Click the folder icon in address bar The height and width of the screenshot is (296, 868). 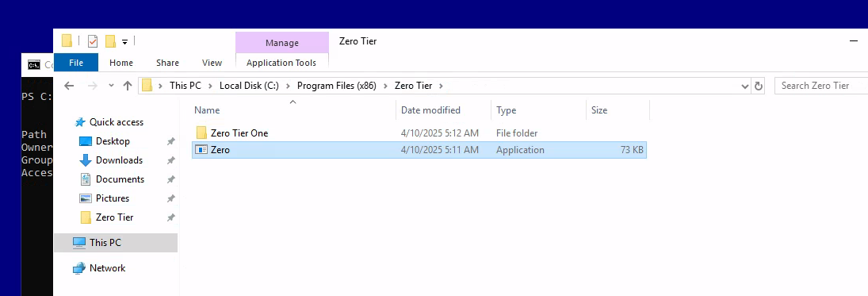[147, 86]
